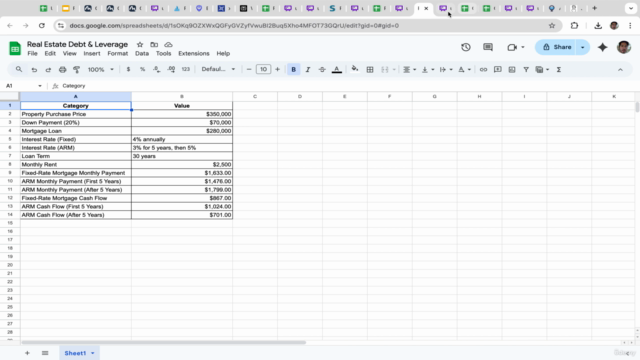Viewport: 640px width, 360px height.
Task: Click the functions sigma icon
Action: tap(559, 70)
